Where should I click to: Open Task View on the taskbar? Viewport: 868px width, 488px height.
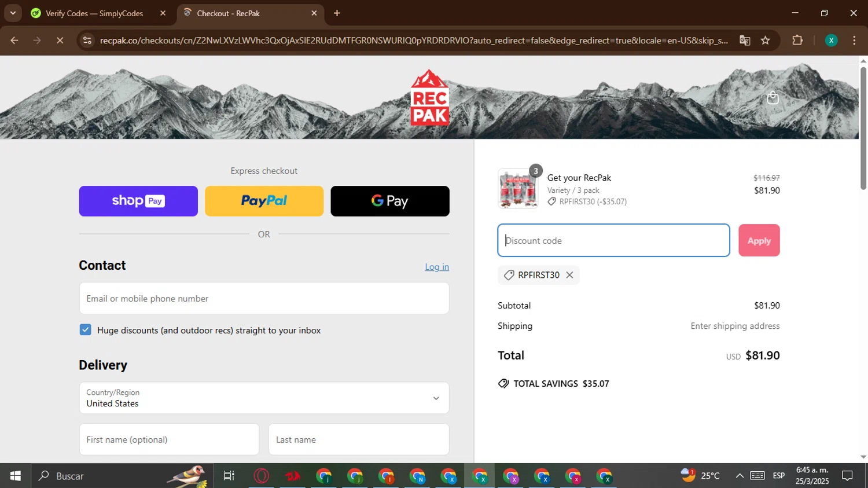pos(229,476)
